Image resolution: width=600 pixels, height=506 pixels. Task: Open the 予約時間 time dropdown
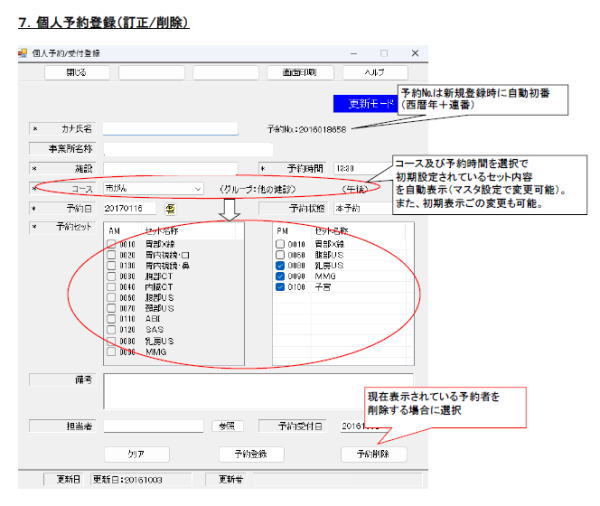362,168
